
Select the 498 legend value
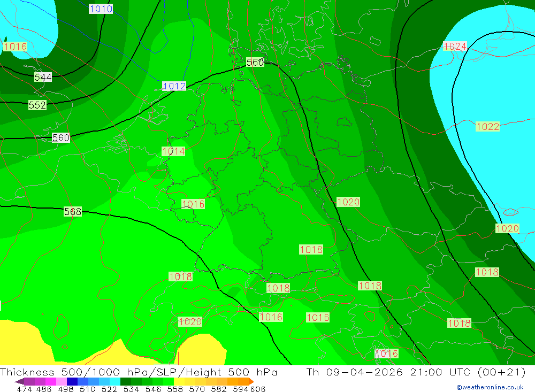tap(65, 389)
